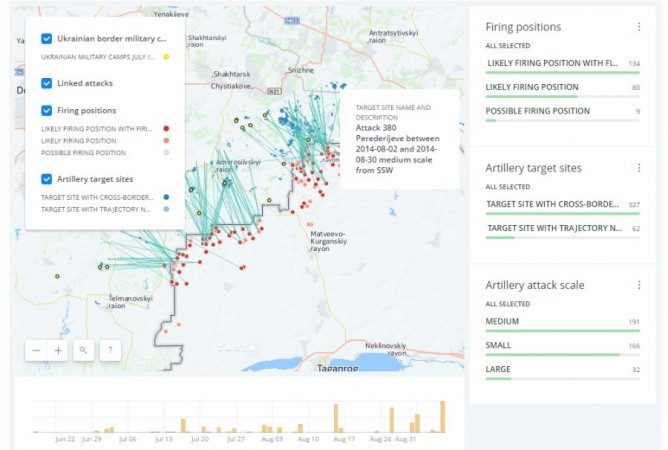Uncheck Ukrainian border military camps layer

[x=47, y=39]
